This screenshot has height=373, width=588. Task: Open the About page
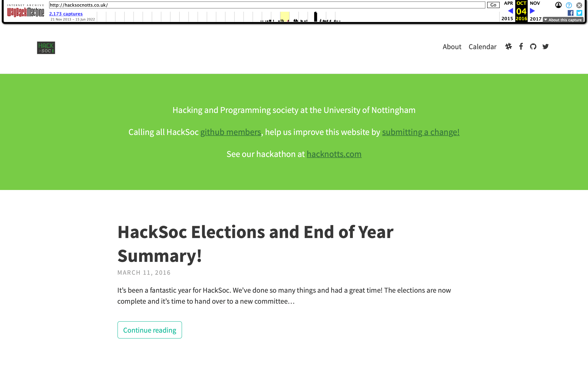click(452, 46)
